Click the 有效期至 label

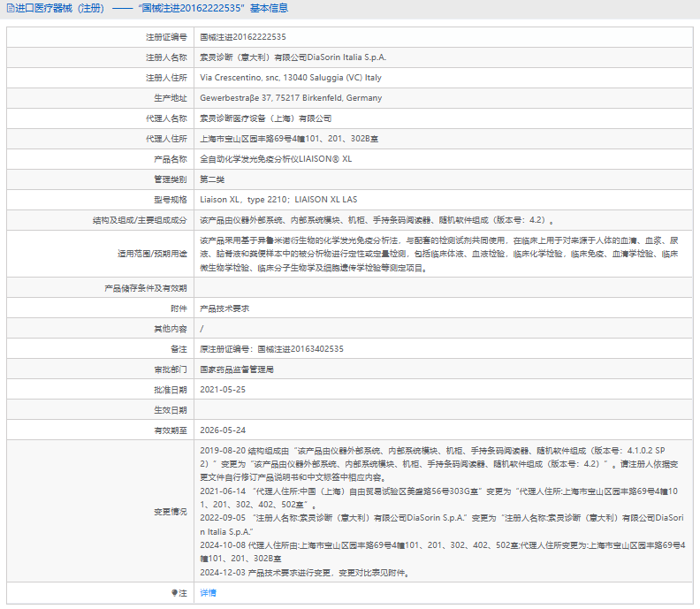click(x=170, y=430)
